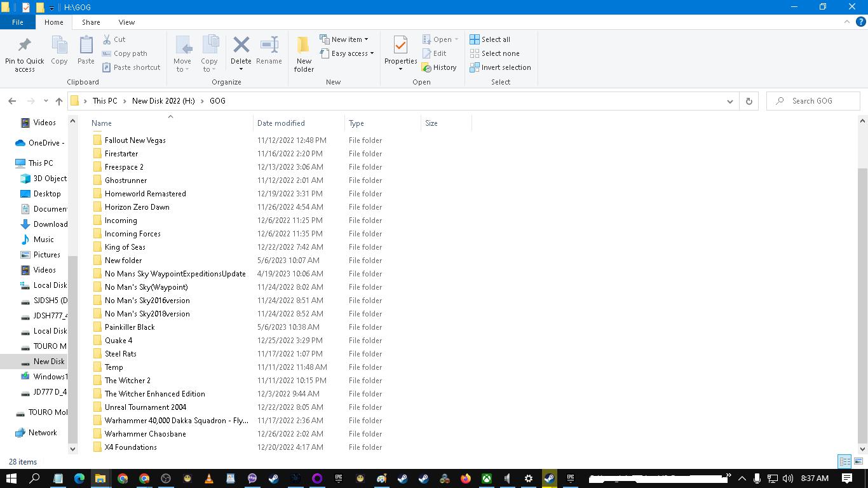Screen dimensions: 868x488
Task: Sort by the Type column header
Action: 383,123
